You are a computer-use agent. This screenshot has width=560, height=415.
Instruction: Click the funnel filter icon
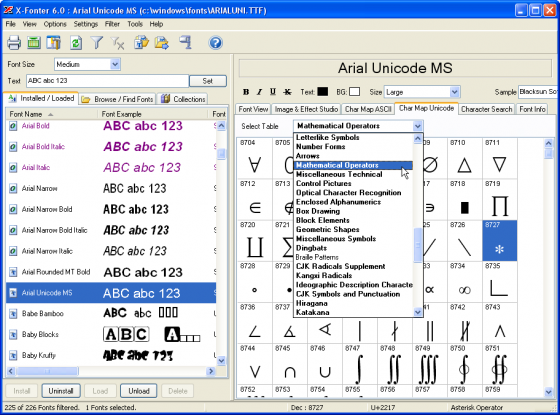[96, 43]
